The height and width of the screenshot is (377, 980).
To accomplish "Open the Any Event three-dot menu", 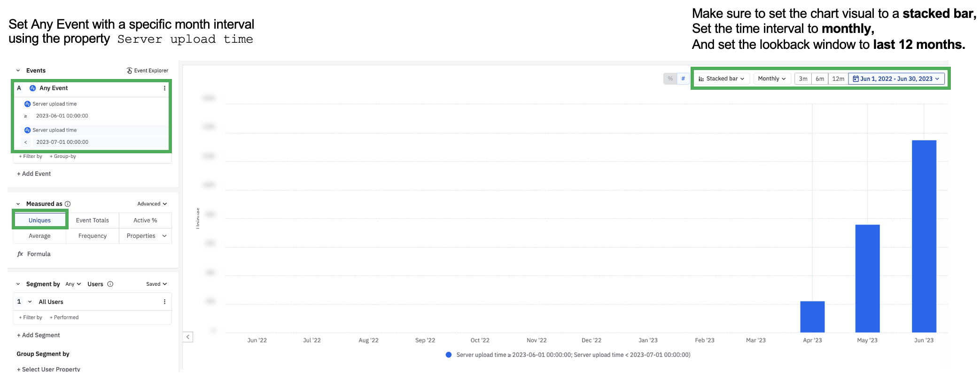I will point(164,88).
